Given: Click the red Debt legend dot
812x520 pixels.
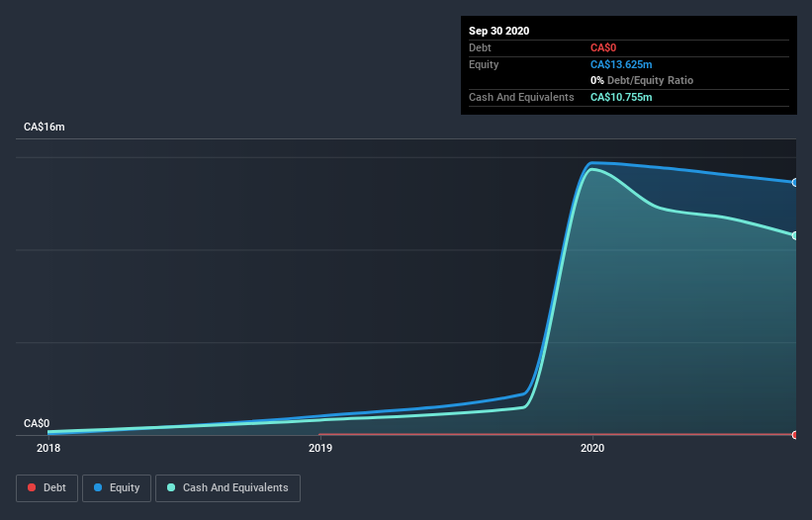Looking at the screenshot, I should 32,487.
